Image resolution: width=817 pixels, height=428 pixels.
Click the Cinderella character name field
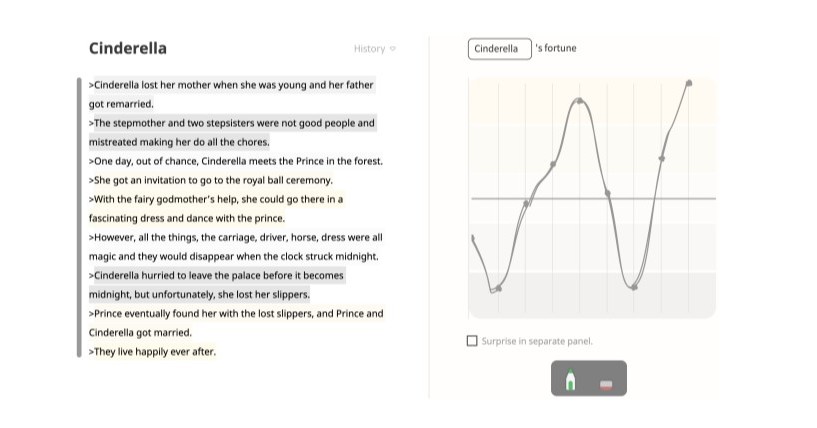pos(499,49)
